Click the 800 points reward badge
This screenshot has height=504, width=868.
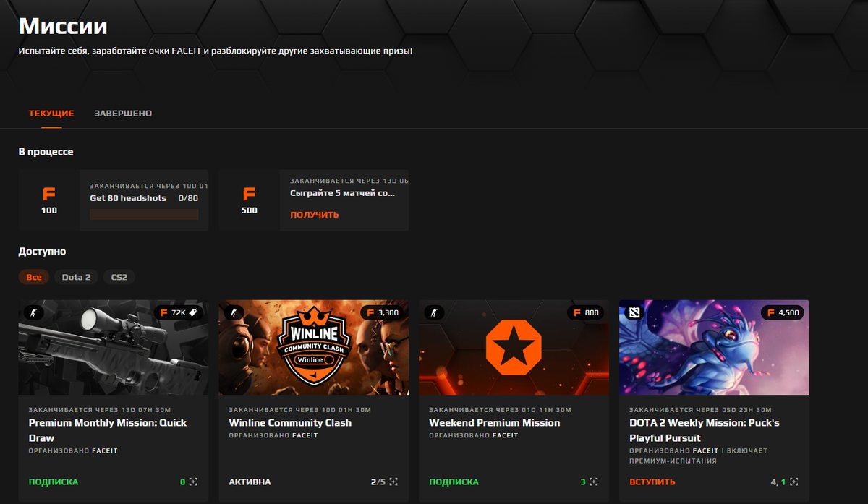(585, 312)
